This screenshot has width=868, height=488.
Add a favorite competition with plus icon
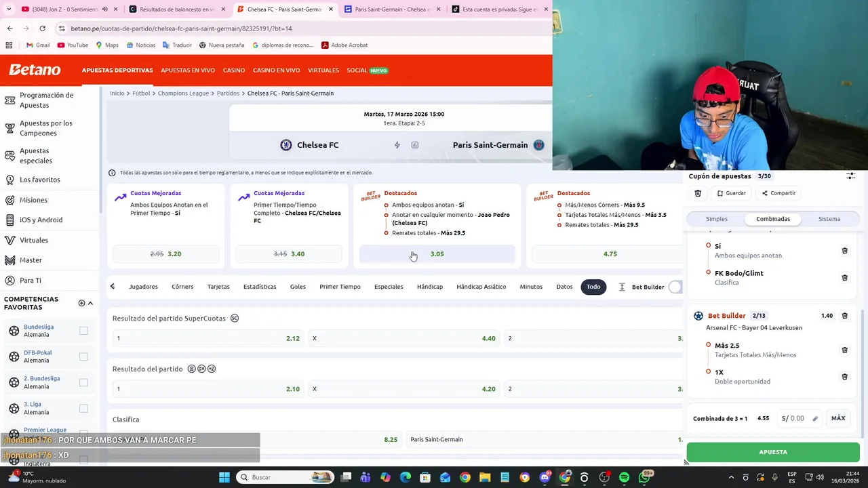[x=81, y=303]
